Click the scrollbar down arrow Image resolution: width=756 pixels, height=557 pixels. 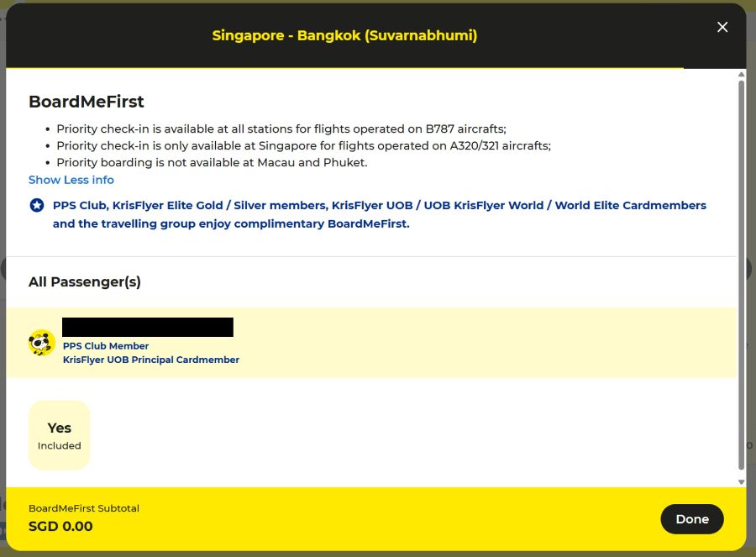point(741,481)
